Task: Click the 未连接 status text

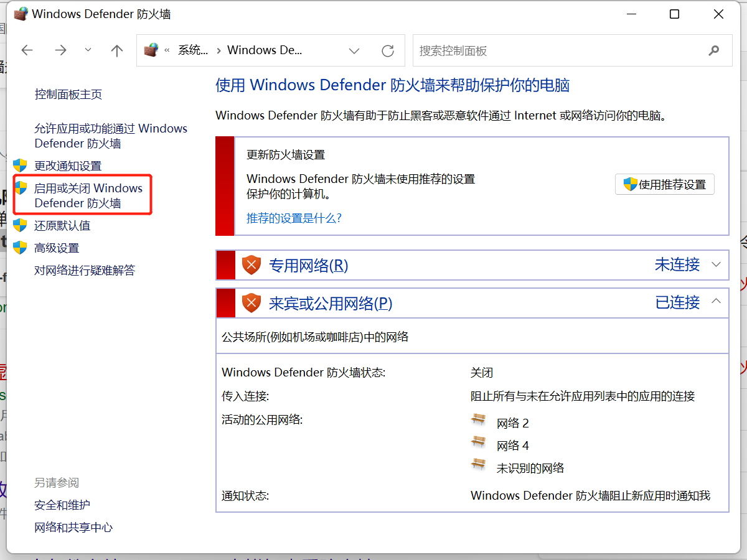Action: (677, 264)
